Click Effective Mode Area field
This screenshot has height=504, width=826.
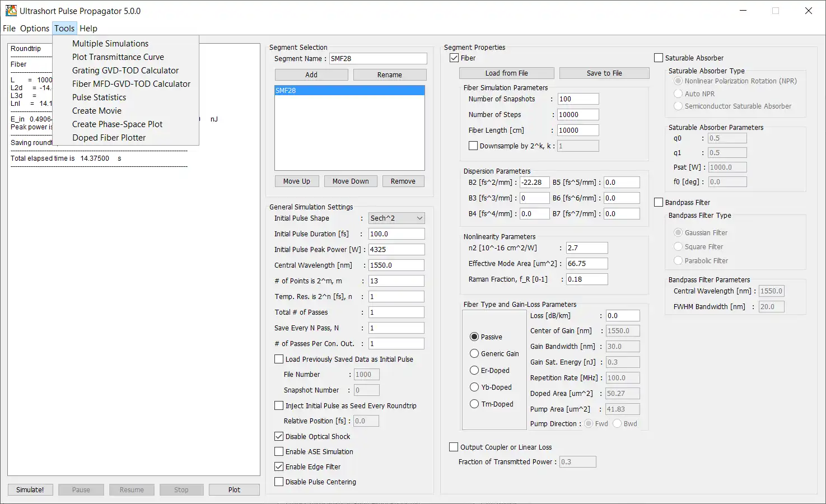(x=587, y=263)
